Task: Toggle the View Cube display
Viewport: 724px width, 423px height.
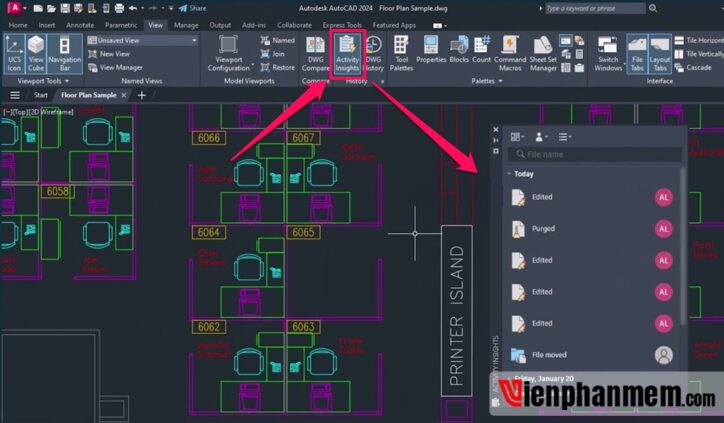Action: click(x=36, y=54)
